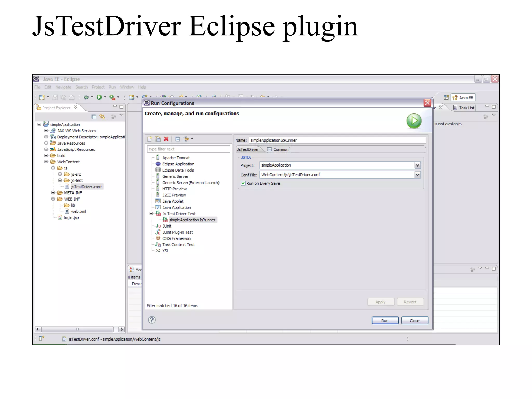Click Project Explorer scroll right arrow
The width and height of the screenshot is (532, 399).
coord(121,329)
